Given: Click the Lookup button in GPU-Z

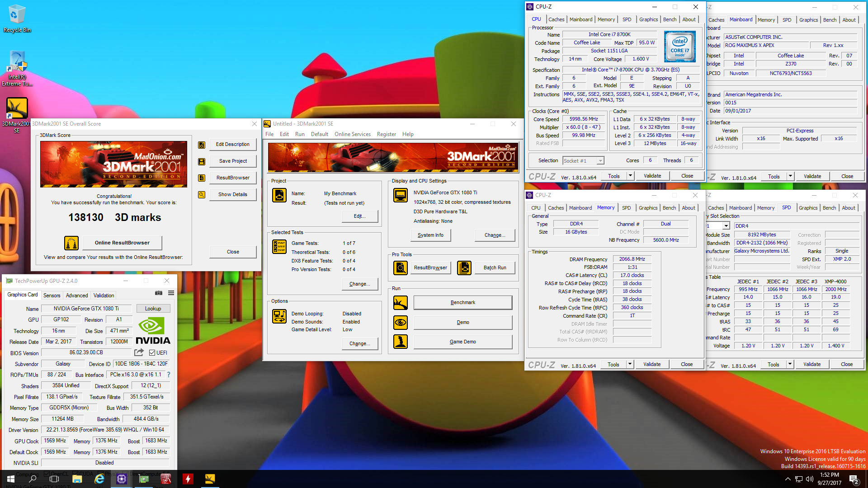Looking at the screenshot, I should pyautogui.click(x=153, y=309).
